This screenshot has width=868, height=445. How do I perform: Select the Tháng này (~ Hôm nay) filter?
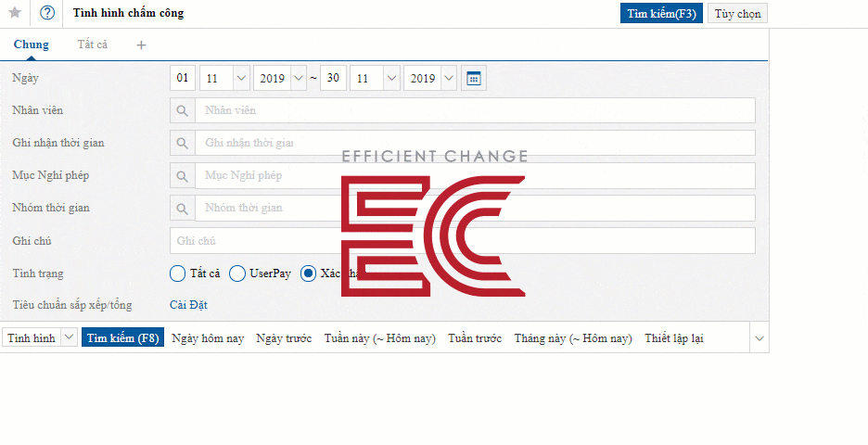click(573, 338)
